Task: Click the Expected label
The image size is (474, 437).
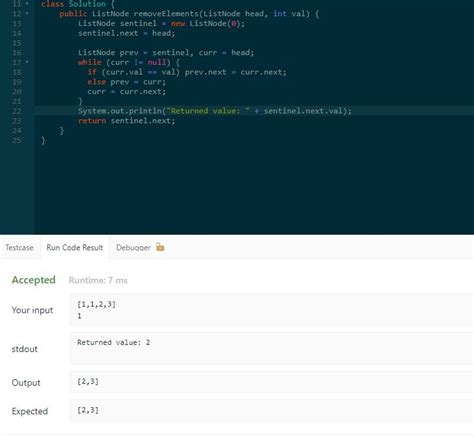Action: tap(30, 411)
